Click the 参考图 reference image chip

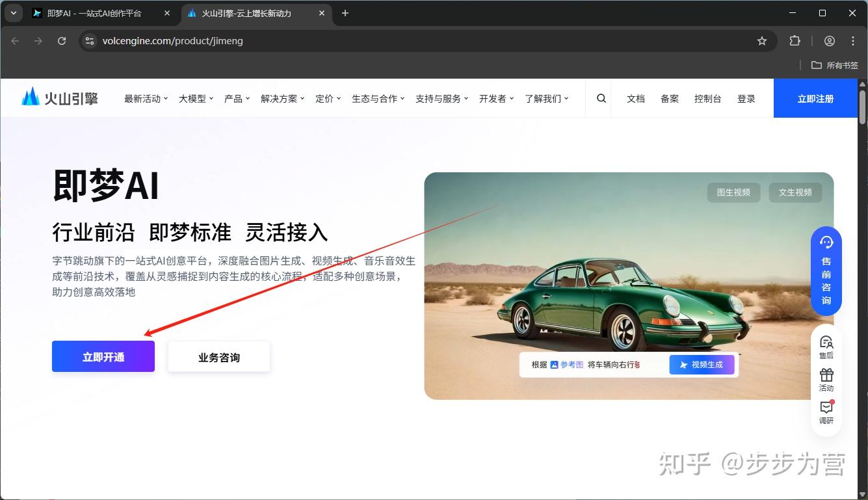tap(566, 365)
